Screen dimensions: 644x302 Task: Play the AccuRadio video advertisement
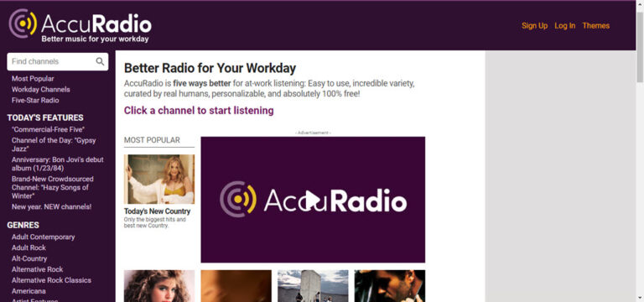coord(313,200)
